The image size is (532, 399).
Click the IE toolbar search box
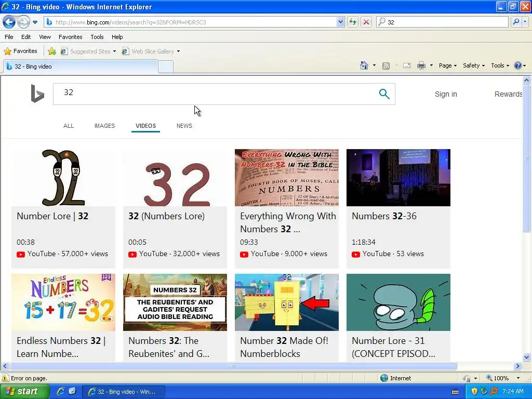(442, 22)
